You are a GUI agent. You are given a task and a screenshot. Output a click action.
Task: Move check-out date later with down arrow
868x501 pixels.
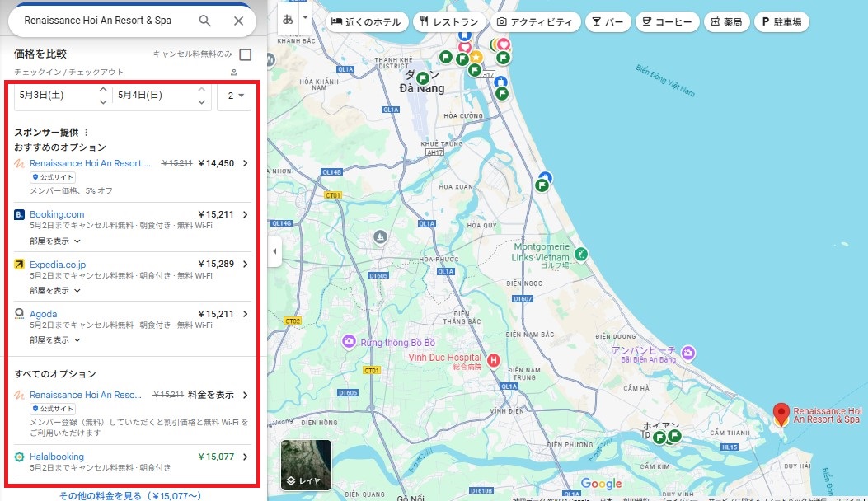(201, 102)
